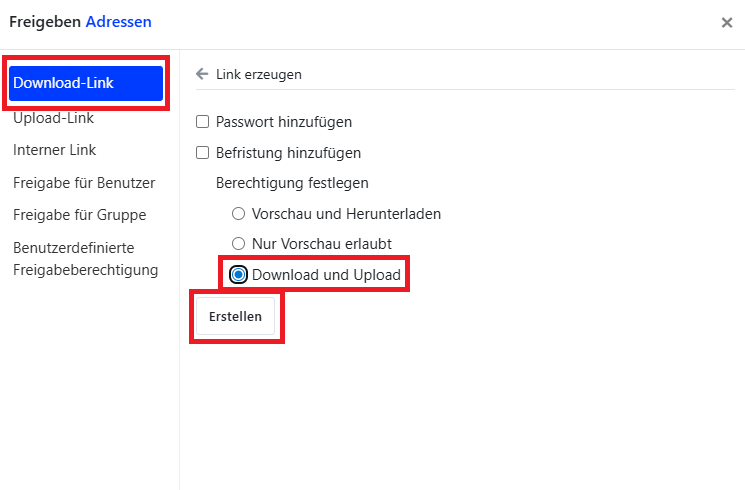Open Freigabe für Gruppe section

click(79, 215)
